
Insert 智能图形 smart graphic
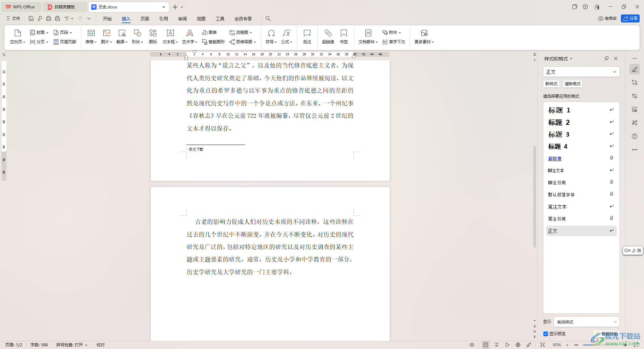tap(213, 42)
